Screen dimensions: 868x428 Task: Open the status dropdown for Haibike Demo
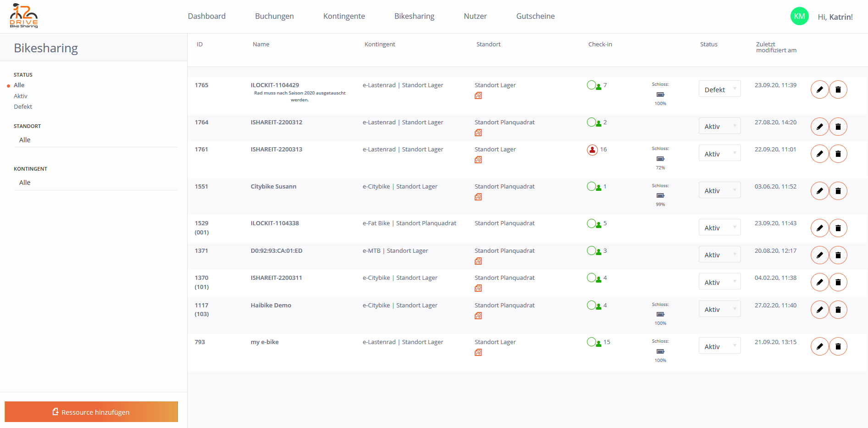click(719, 309)
